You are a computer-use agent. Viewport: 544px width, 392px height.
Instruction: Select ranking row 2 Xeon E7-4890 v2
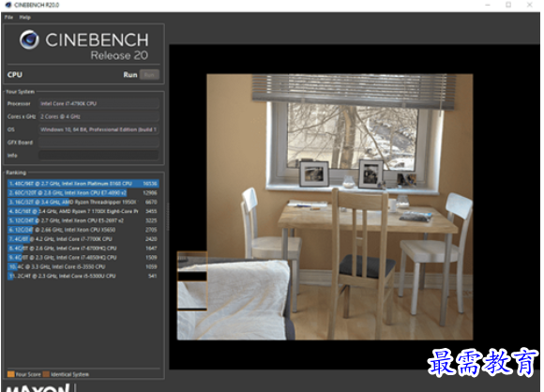point(83,192)
